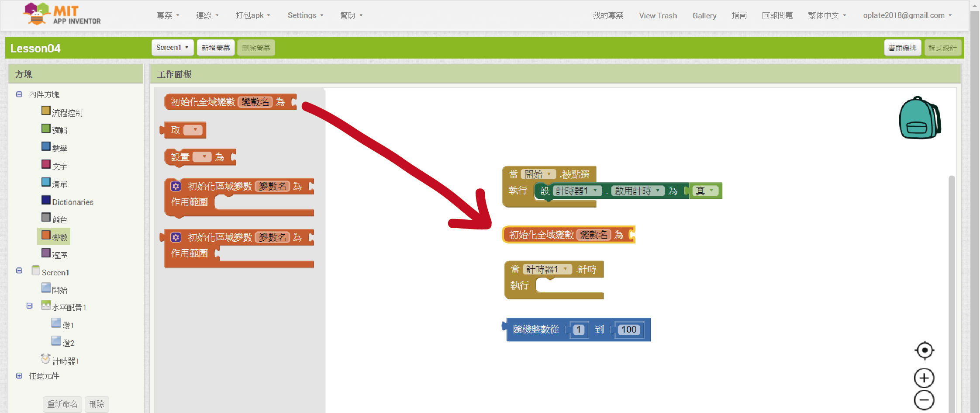This screenshot has height=413, width=980.
Task: Open the 啟用計時 property dropdown
Action: click(657, 191)
